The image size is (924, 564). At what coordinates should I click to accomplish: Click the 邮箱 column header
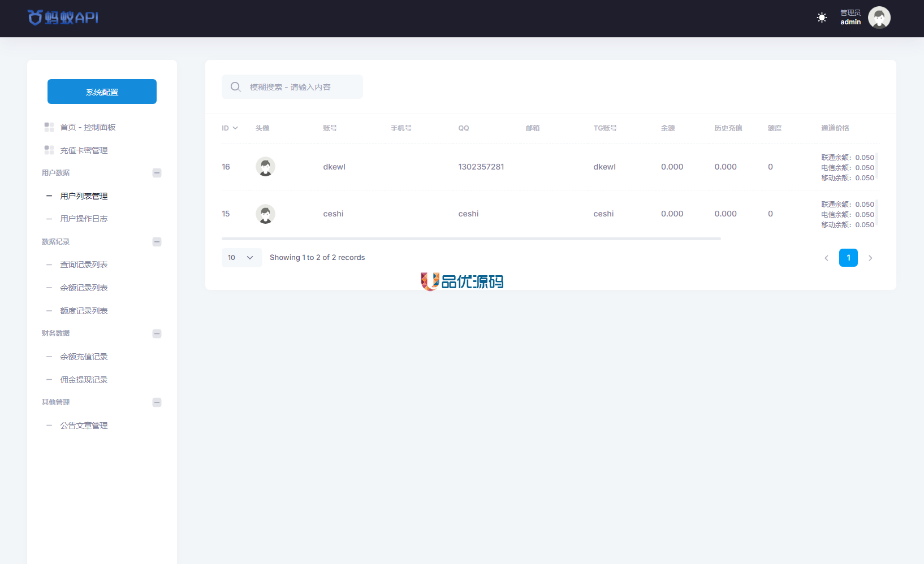(533, 128)
